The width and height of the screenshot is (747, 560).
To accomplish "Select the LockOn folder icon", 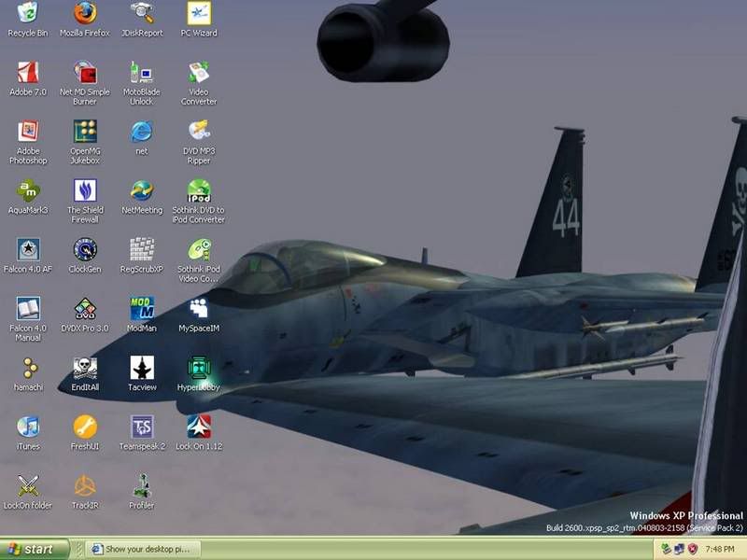I will (x=28, y=485).
